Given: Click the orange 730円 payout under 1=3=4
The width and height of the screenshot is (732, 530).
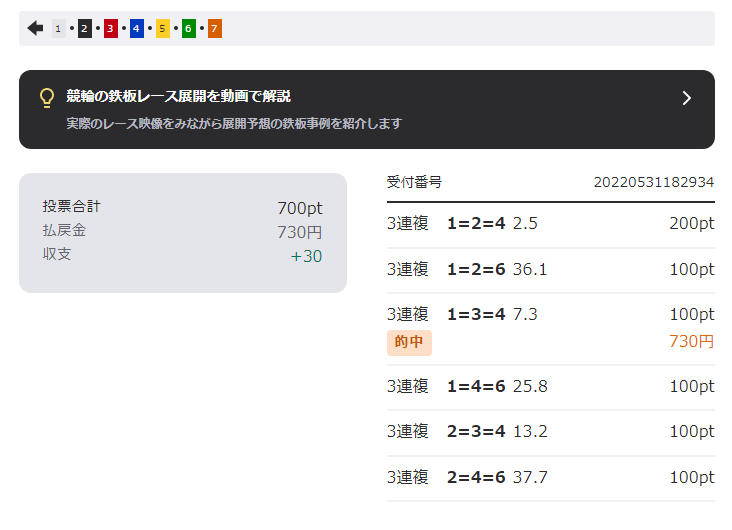Looking at the screenshot, I should pos(691,341).
